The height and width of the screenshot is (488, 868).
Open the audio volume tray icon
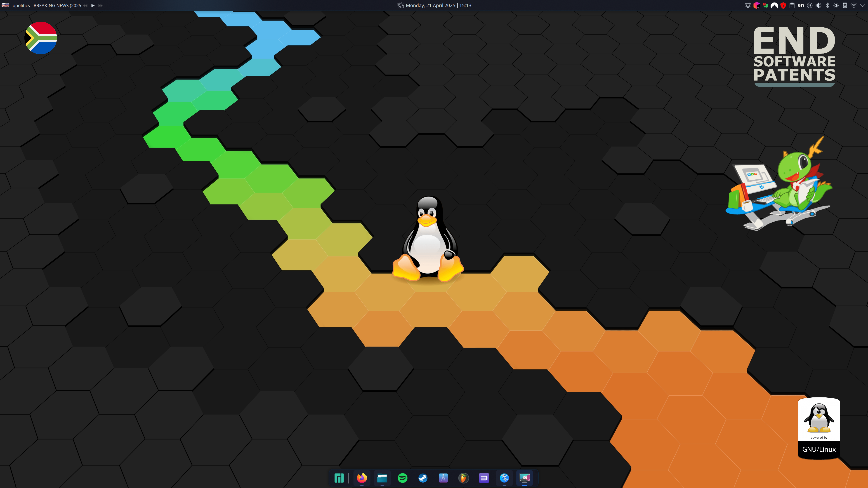point(818,5)
